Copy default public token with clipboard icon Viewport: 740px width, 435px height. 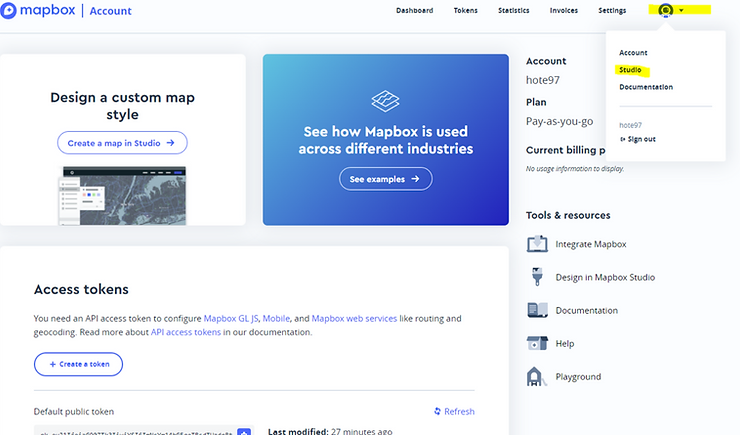coord(244,432)
